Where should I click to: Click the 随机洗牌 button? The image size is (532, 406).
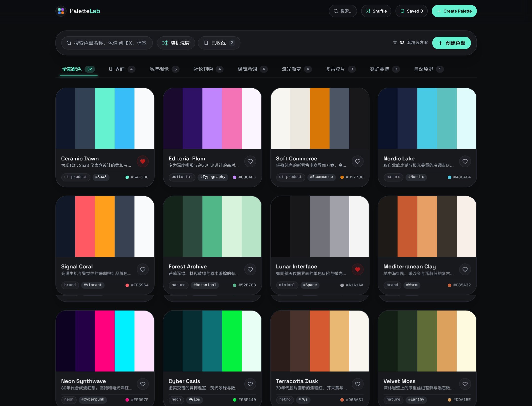point(176,43)
